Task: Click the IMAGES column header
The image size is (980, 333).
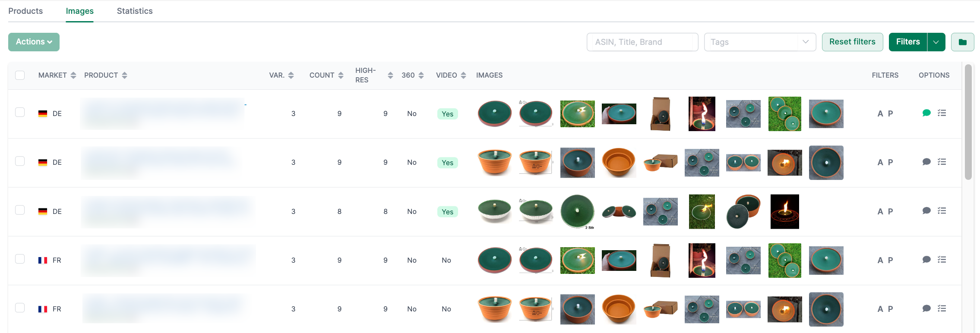Action: pyautogui.click(x=489, y=75)
